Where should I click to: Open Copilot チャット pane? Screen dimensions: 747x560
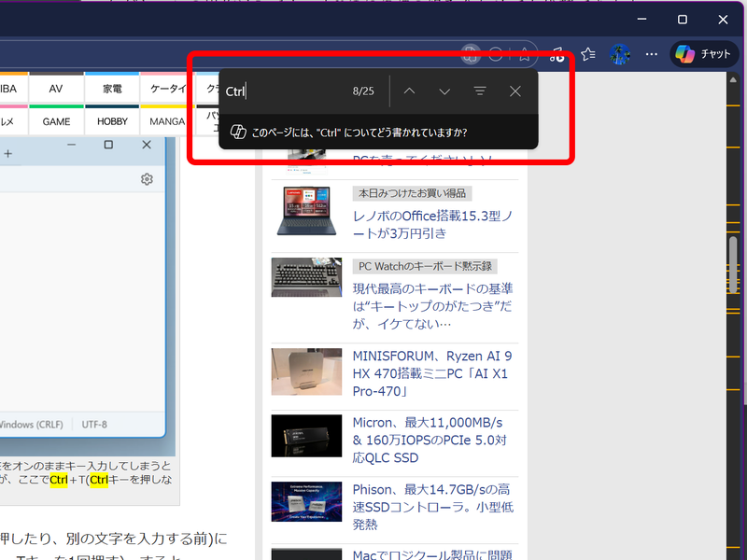point(703,54)
